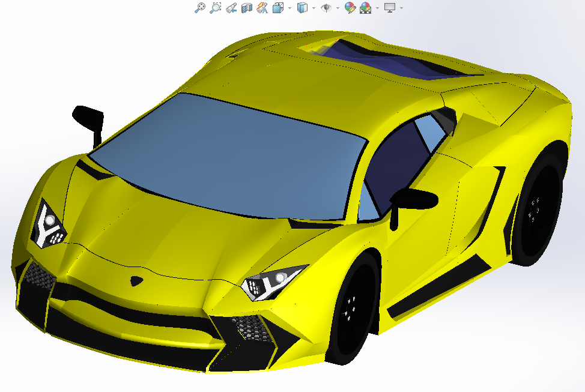Open the View Settings dropdown arrow
This screenshot has width=585, height=392.
[x=401, y=8]
